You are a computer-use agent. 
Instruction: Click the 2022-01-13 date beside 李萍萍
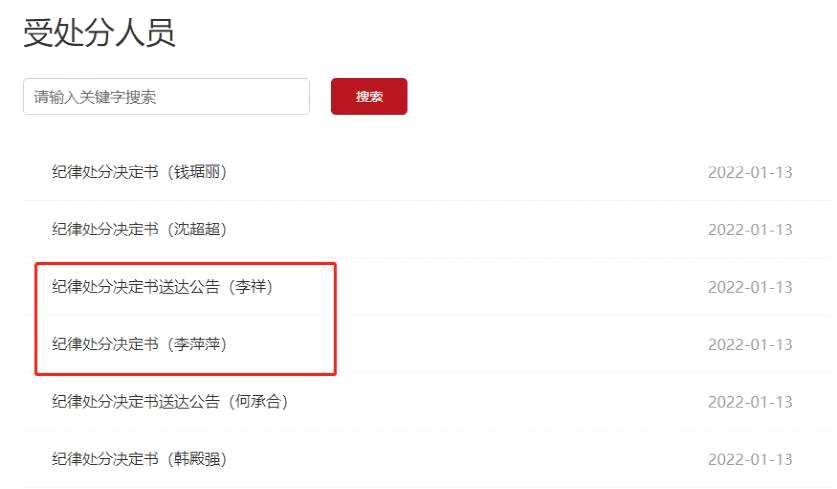point(750,344)
